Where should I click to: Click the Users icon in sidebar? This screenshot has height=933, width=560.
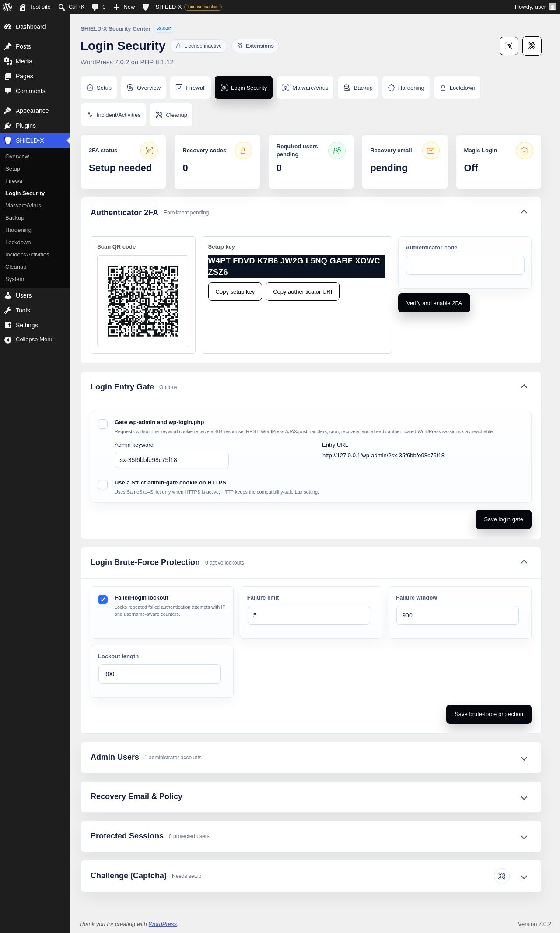pos(8,295)
